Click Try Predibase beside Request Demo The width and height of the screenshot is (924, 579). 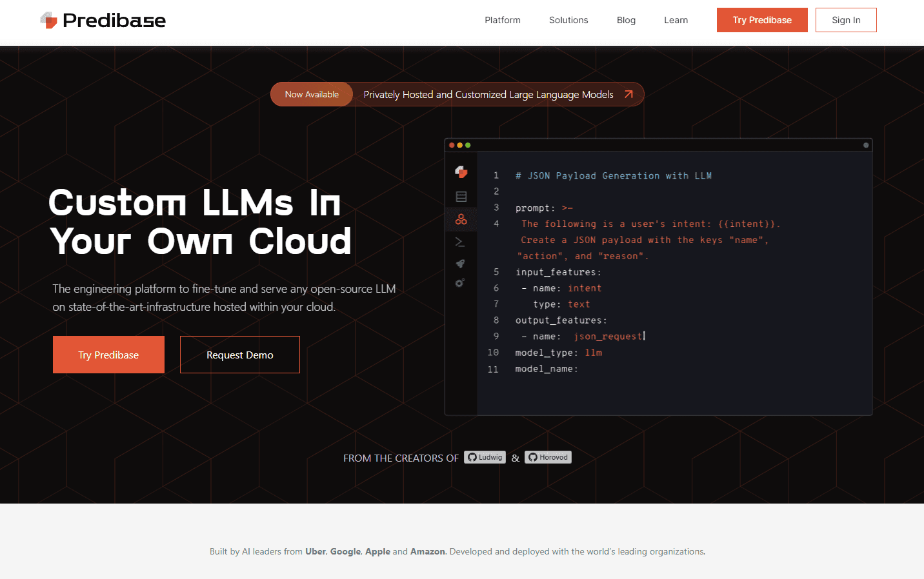108,355
